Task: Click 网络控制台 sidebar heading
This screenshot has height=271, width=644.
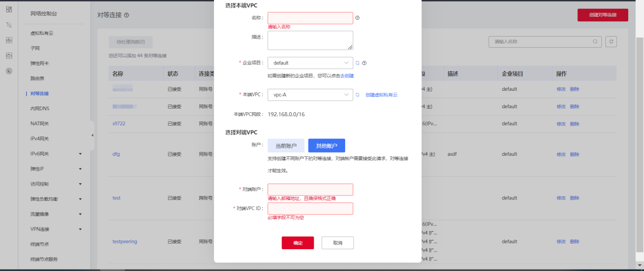Action: tap(44, 14)
